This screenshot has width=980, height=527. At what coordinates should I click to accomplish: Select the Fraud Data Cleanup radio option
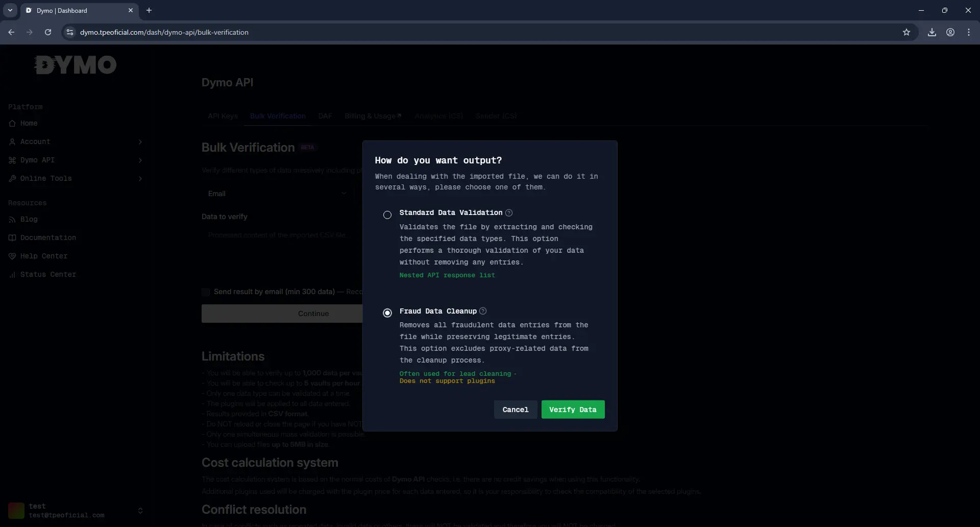[x=387, y=313]
